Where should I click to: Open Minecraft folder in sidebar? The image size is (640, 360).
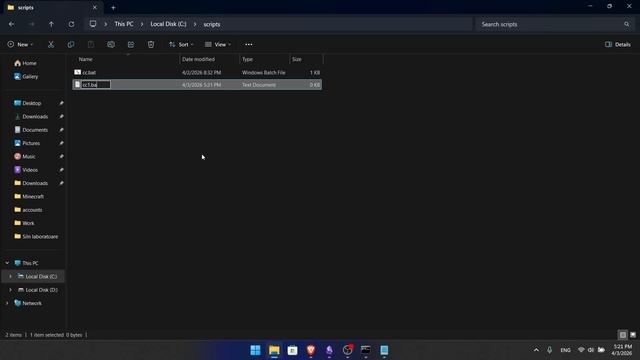pos(33,197)
